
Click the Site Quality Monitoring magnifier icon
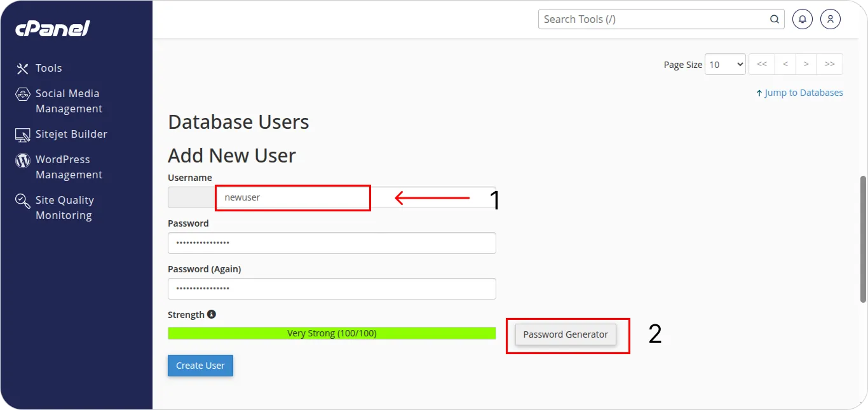pyautogui.click(x=23, y=201)
